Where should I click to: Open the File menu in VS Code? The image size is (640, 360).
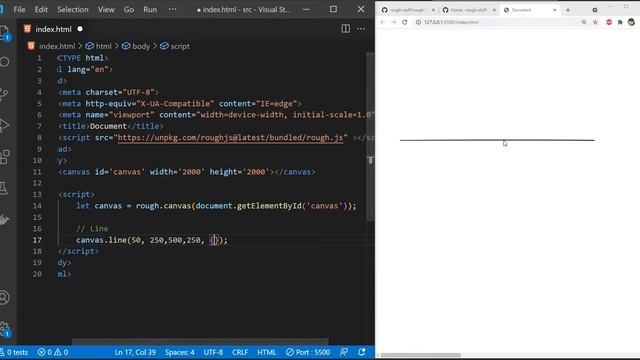click(19, 9)
